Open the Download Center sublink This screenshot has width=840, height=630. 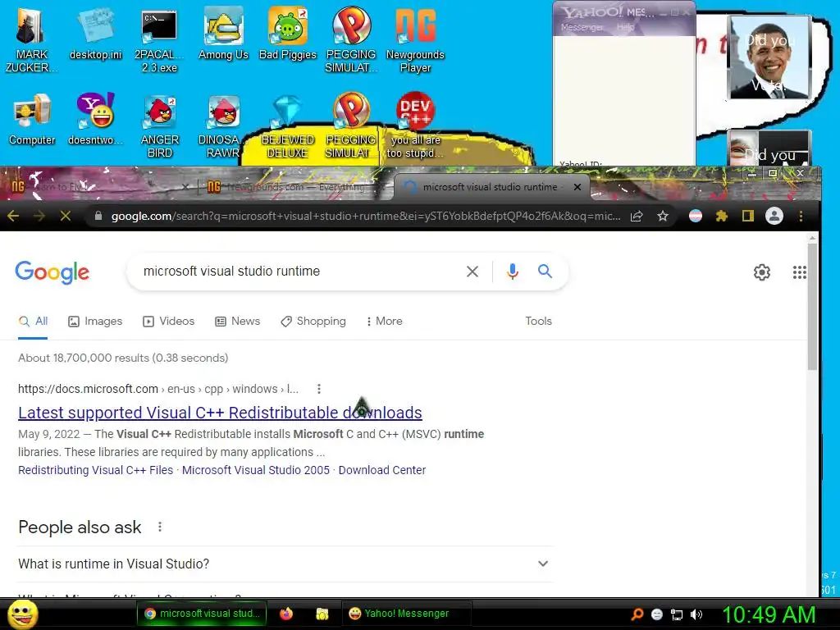click(x=382, y=470)
